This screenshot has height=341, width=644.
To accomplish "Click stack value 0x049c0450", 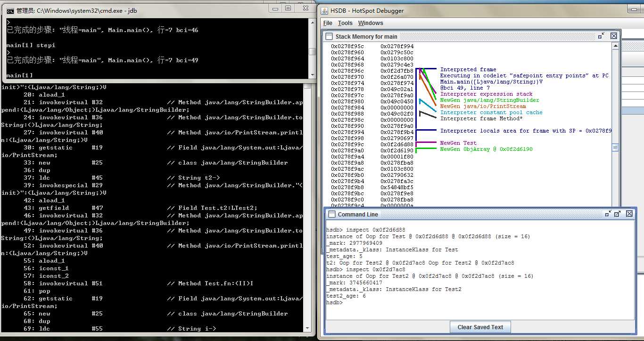I will pos(397,101).
